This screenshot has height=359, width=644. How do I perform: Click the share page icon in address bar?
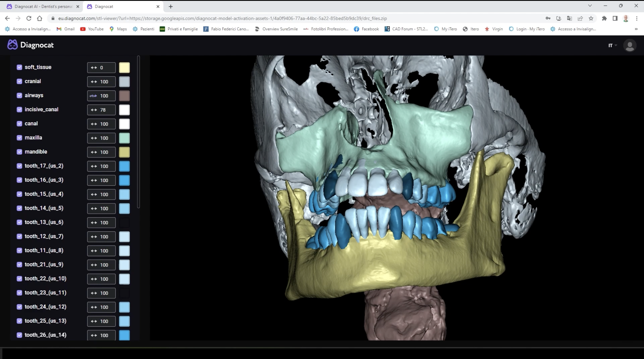pyautogui.click(x=580, y=18)
